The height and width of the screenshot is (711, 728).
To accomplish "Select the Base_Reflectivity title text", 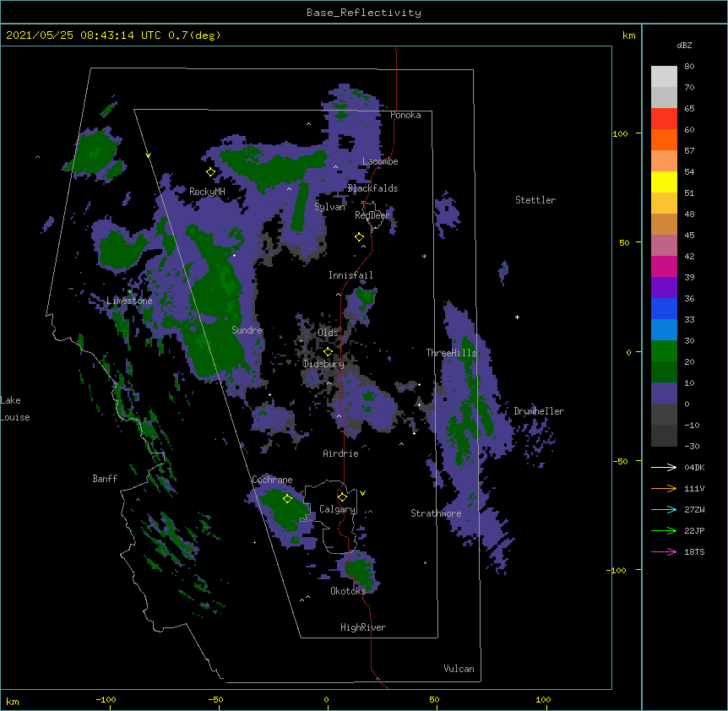I will click(364, 13).
